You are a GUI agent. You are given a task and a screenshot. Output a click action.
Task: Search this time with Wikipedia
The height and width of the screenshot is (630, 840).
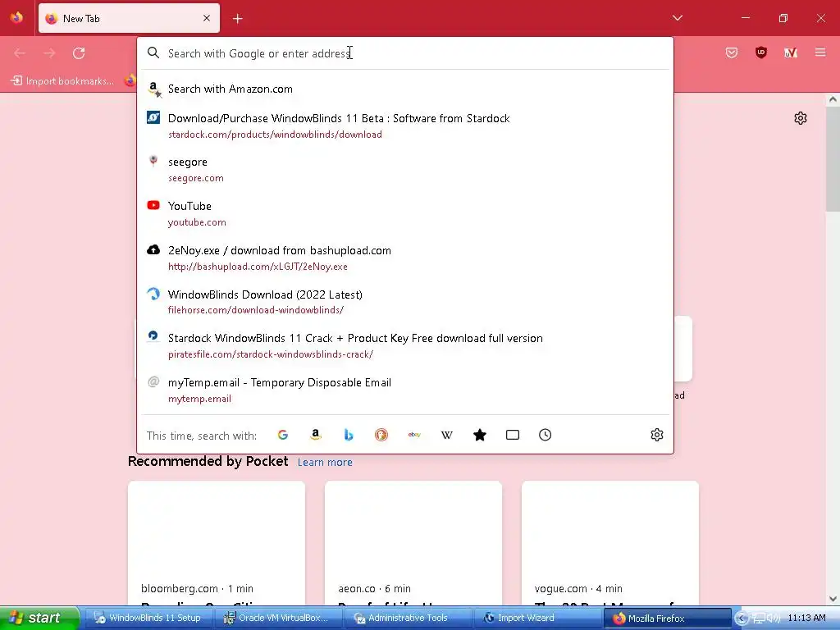tap(447, 435)
